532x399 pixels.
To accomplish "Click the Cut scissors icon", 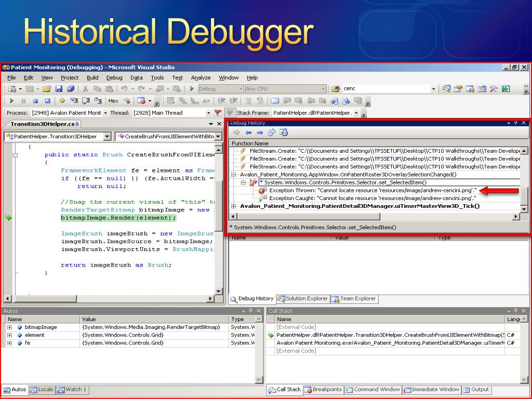I will [85, 89].
